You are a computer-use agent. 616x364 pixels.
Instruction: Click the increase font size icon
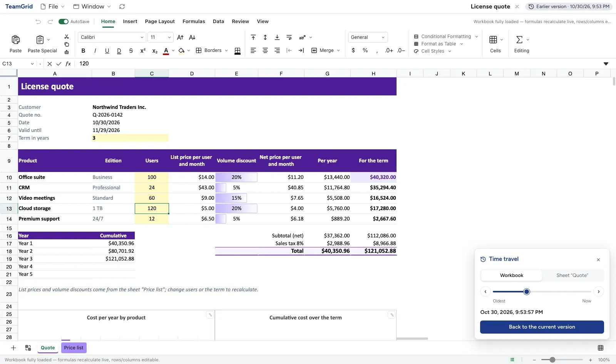[x=180, y=37]
